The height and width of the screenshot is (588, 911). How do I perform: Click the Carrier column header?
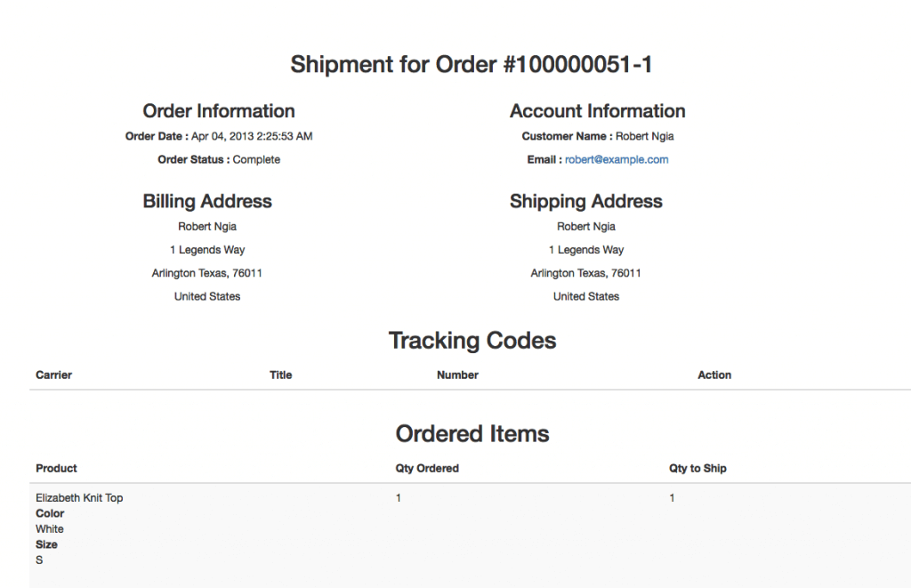54,375
